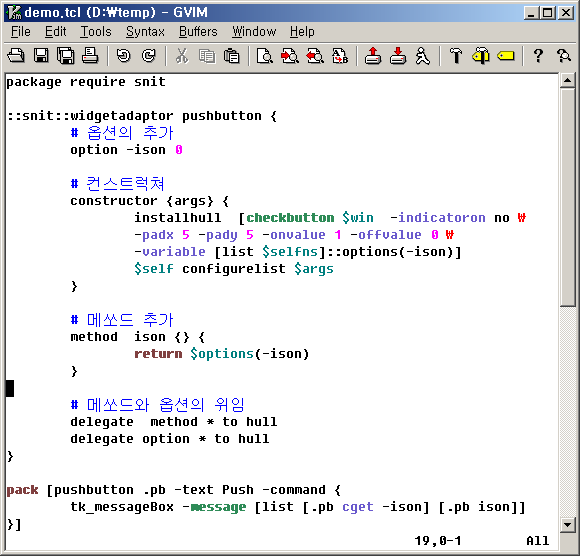This screenshot has height=556, width=580.
Task: Open help with question mark icon
Action: (538, 56)
